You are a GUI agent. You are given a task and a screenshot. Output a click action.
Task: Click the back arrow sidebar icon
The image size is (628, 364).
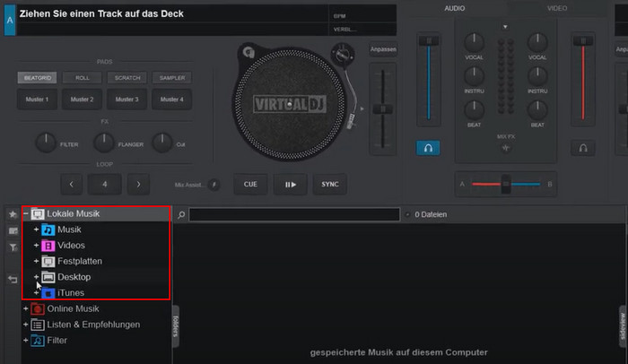tap(13, 279)
